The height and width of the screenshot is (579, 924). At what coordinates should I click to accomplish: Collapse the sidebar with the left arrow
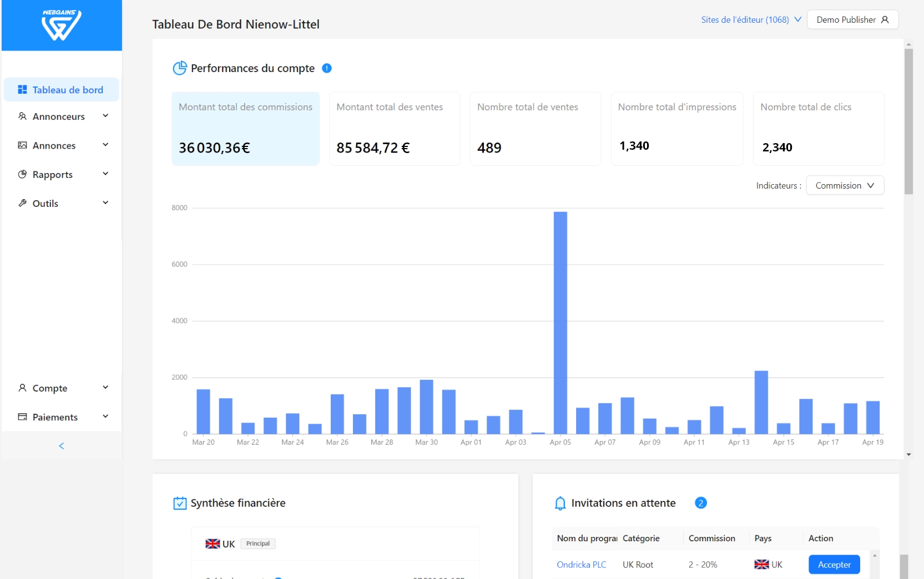coord(62,446)
